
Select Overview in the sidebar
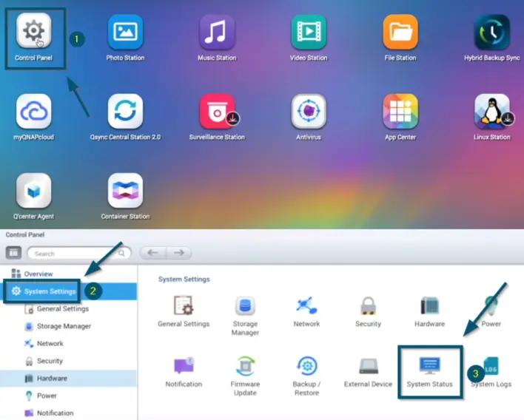coord(69,274)
